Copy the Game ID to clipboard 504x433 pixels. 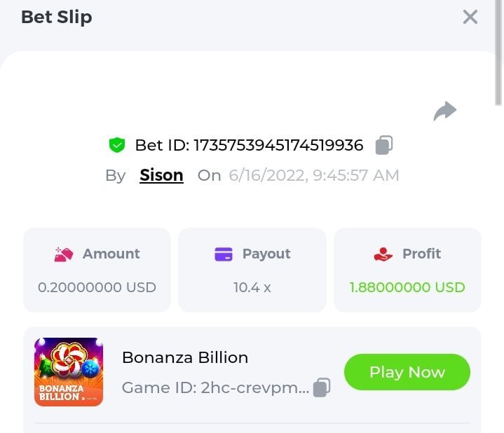click(322, 387)
